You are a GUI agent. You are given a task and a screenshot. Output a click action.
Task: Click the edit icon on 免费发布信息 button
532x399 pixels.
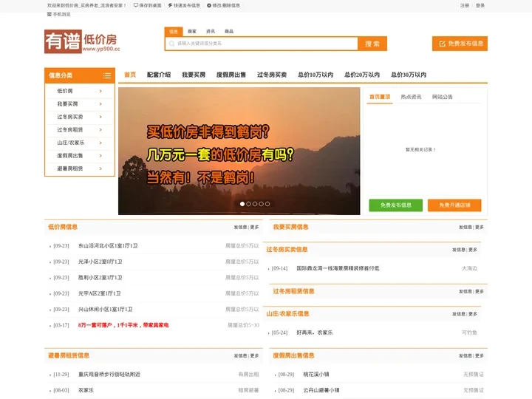point(442,44)
